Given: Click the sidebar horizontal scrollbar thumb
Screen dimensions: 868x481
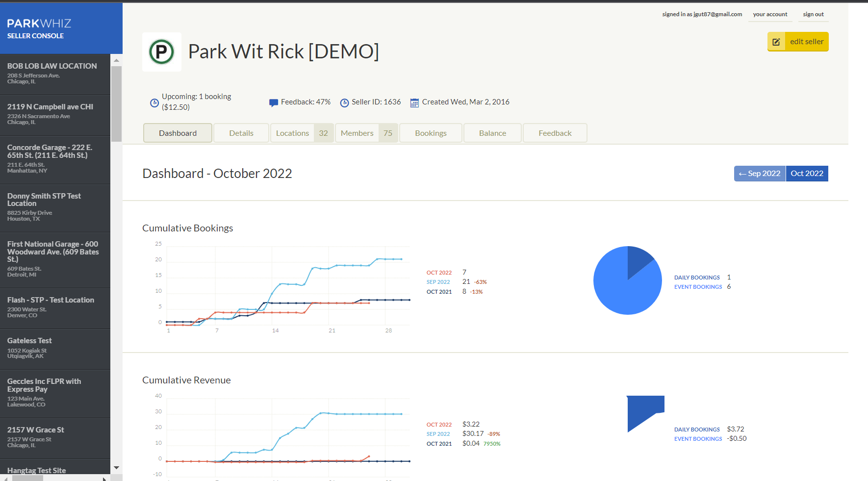Looking at the screenshot, I should point(27,479).
